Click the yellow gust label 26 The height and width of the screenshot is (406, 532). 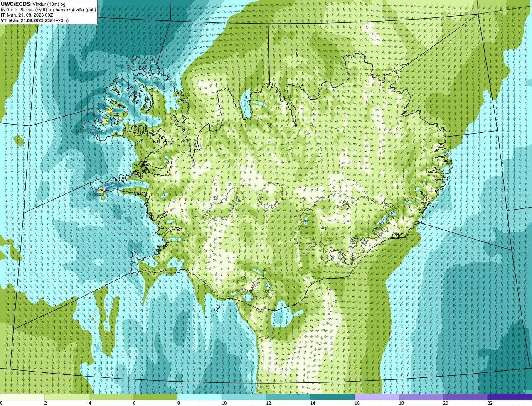[x=106, y=121]
